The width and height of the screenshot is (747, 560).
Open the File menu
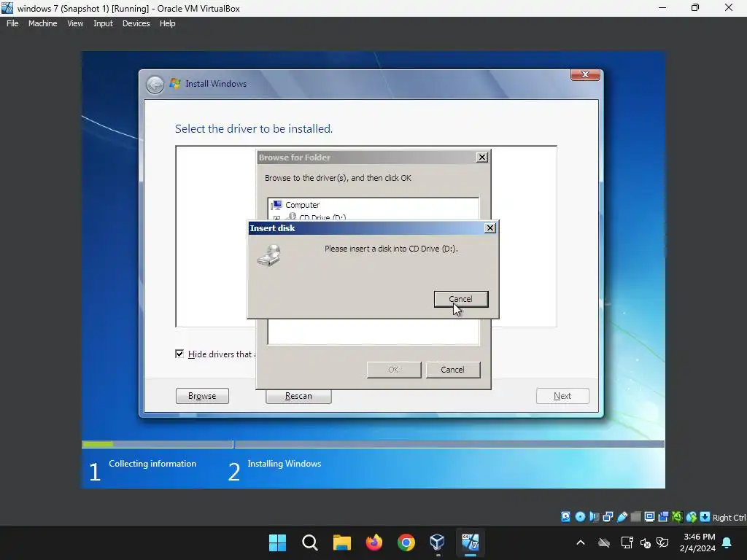coord(12,23)
